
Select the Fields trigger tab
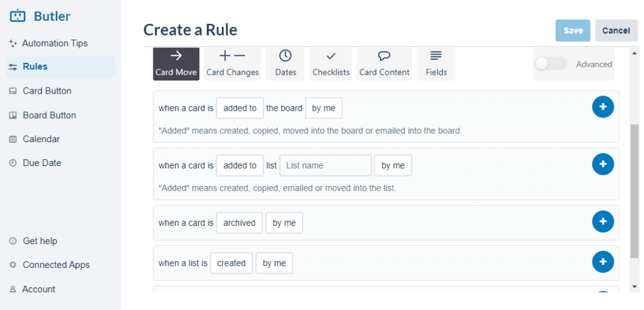[436, 64]
